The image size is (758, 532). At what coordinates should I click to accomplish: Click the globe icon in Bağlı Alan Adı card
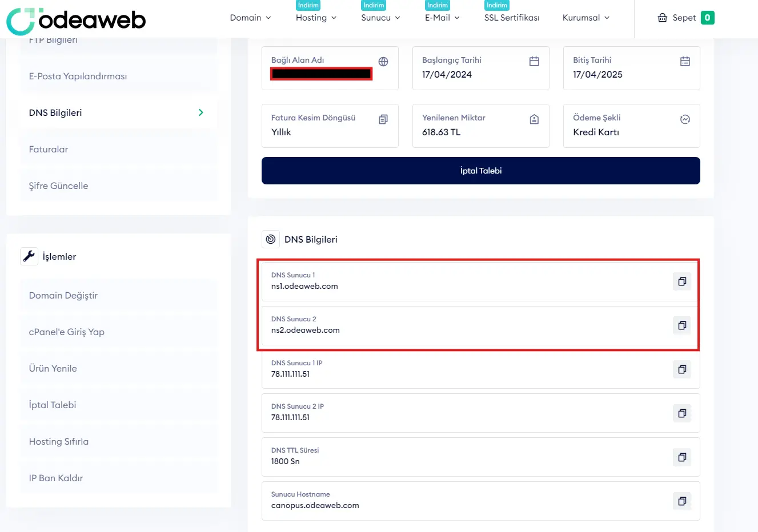click(383, 62)
